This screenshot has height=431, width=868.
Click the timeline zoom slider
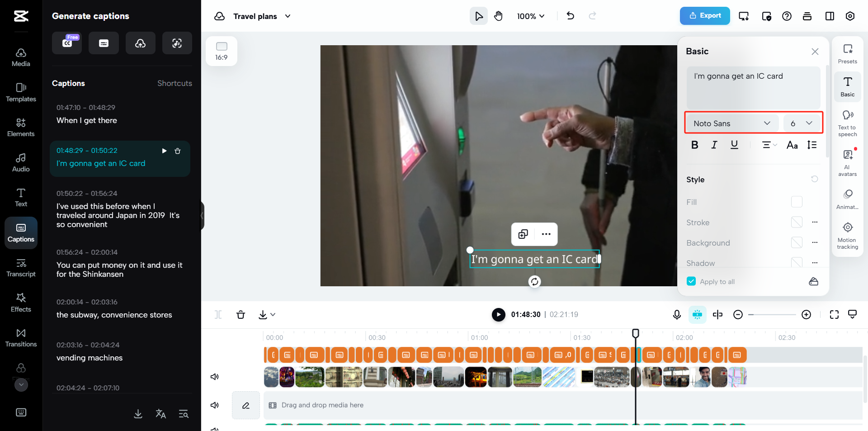click(772, 315)
